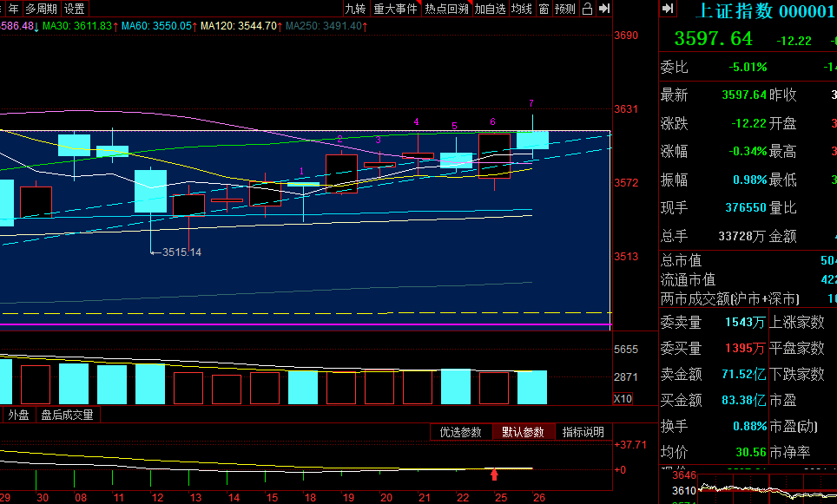Open the 多周期 multi-period view
This screenshot has height=504, width=837.
(41, 9)
